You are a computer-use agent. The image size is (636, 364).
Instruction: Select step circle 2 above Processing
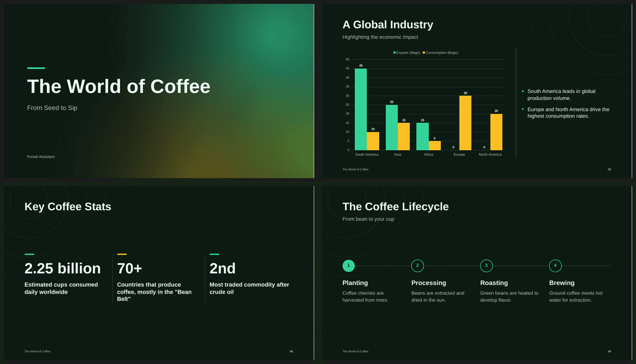click(417, 266)
